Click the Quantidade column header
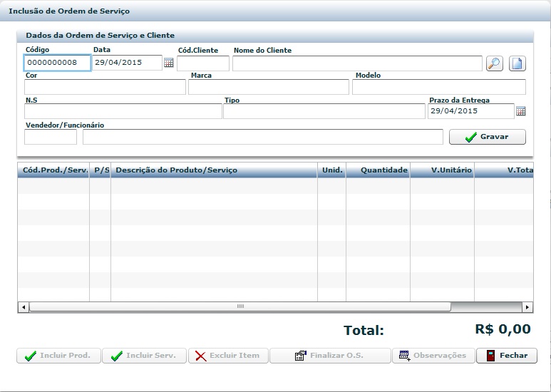This screenshot has height=392, width=551. tap(379, 170)
